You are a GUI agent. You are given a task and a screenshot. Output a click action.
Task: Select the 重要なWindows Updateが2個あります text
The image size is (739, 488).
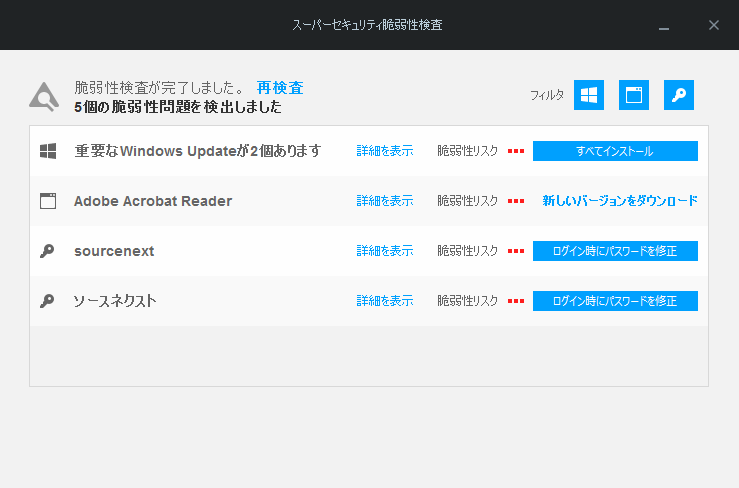coord(197,151)
